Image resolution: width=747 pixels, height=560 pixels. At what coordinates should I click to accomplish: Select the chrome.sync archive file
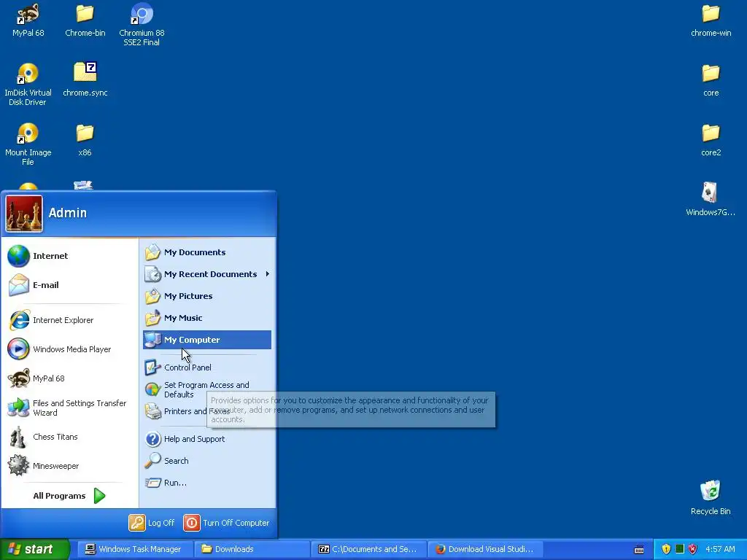pyautogui.click(x=85, y=80)
